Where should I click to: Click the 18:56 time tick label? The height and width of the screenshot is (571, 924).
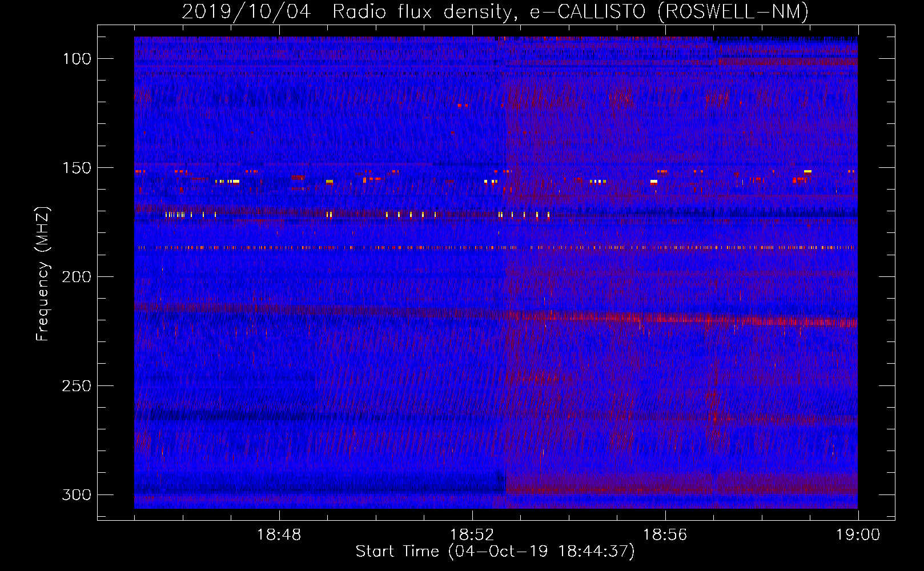pos(665,535)
